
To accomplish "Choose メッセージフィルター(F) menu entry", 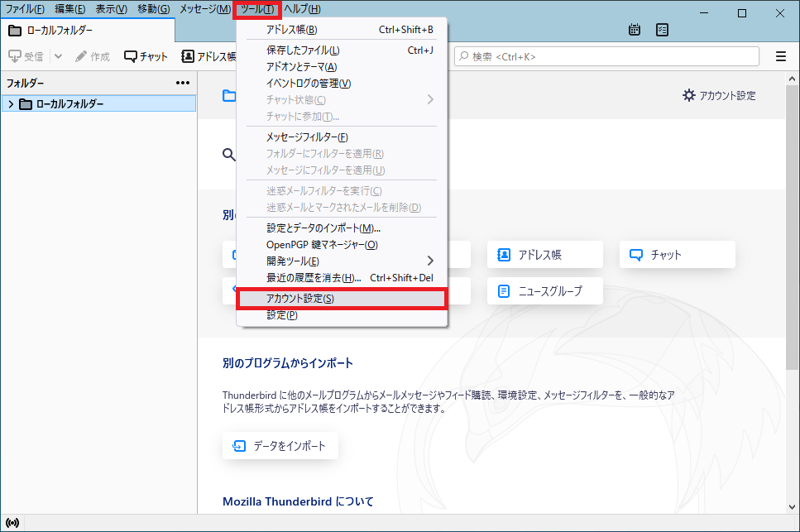I will point(342,137).
